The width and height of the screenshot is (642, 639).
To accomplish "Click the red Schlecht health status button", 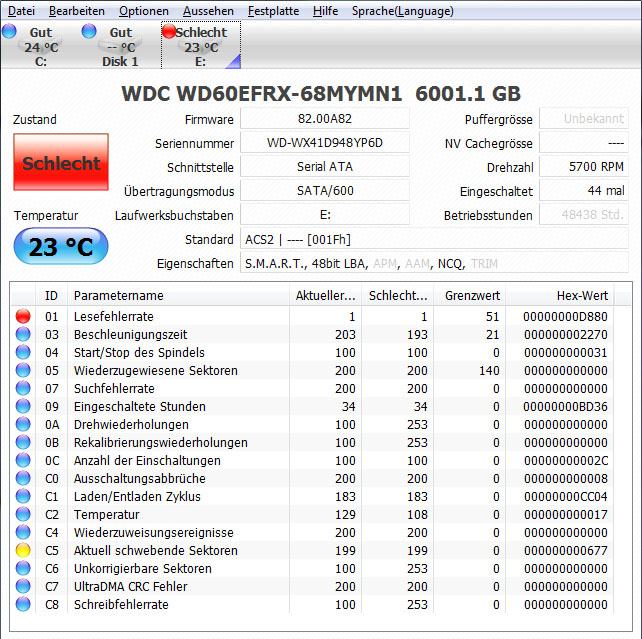I will (61, 162).
